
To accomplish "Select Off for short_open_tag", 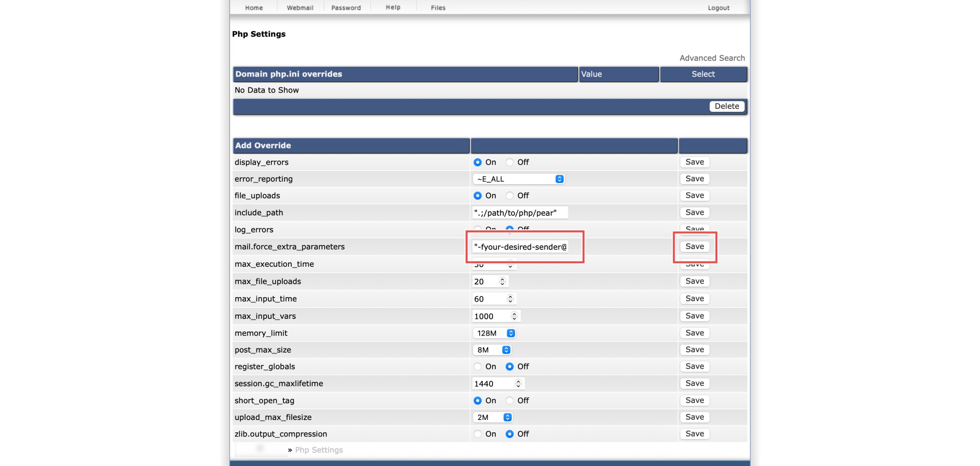I will [x=510, y=400].
